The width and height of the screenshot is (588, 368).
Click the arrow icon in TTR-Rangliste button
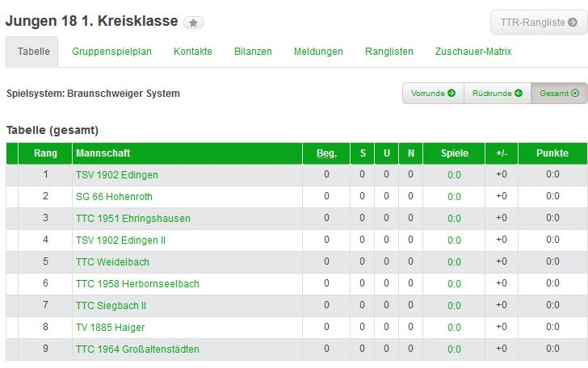[x=572, y=22]
